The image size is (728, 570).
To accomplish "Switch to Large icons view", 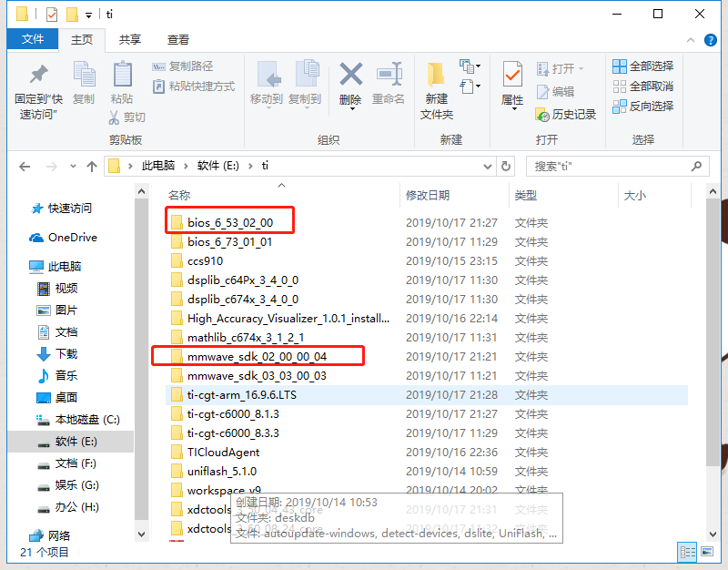I will click(707, 552).
